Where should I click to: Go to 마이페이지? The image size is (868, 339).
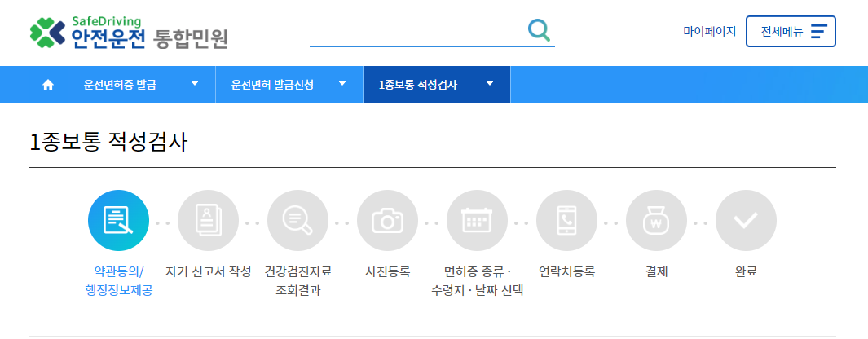coord(710,31)
